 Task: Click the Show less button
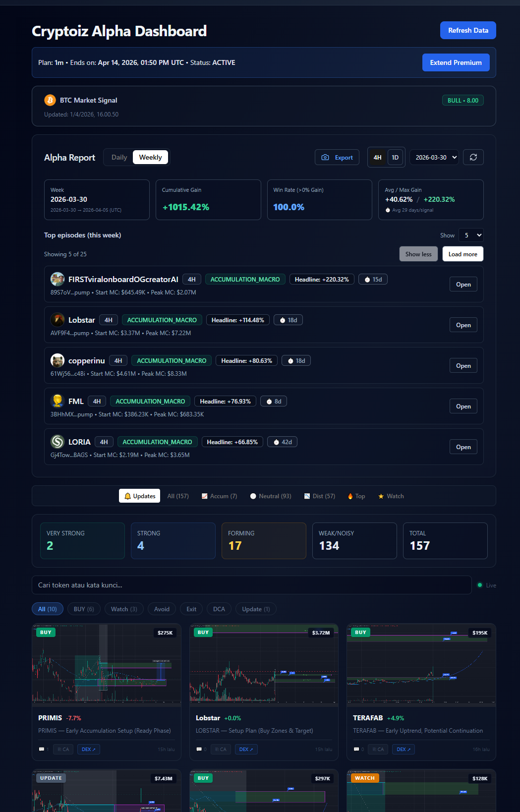[418, 254]
